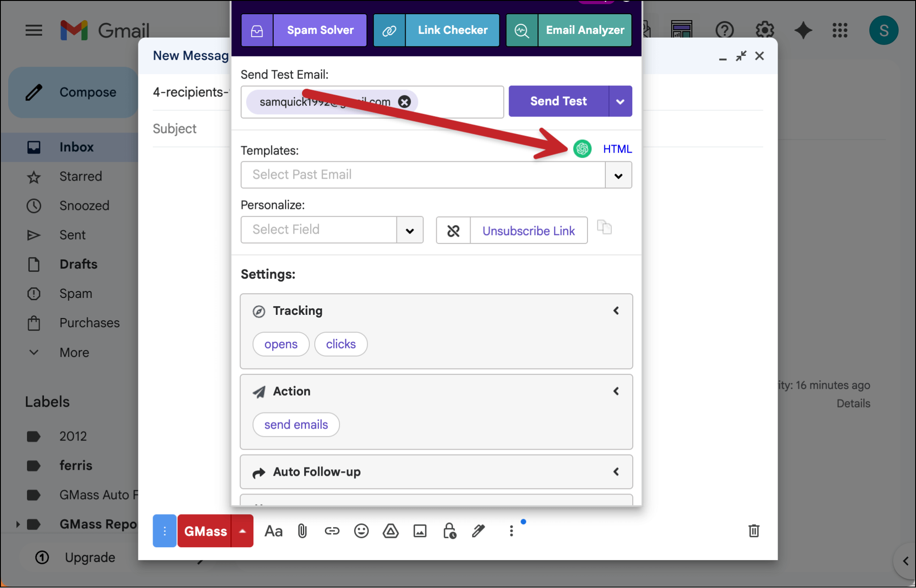This screenshot has height=588, width=916.
Task: Open more compose options dots
Action: pos(511,531)
